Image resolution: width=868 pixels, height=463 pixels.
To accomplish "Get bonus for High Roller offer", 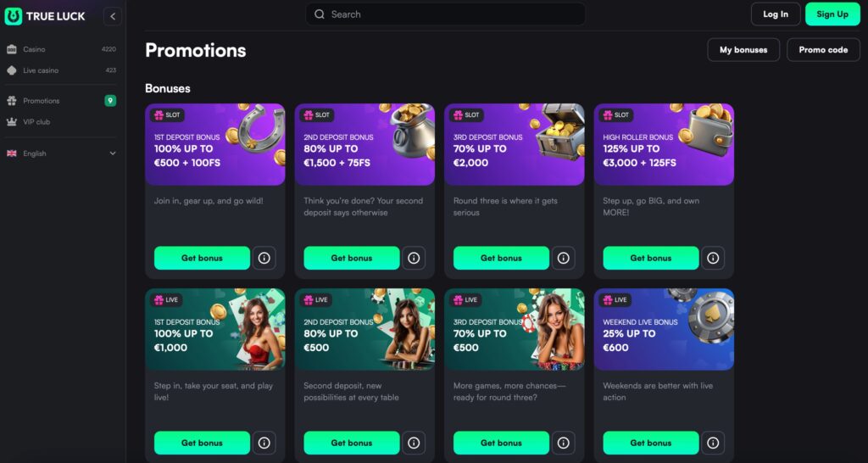I will (650, 258).
